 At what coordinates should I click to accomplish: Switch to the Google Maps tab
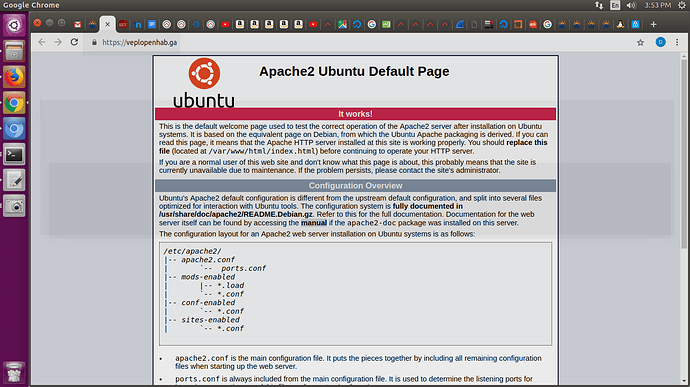pyautogui.click(x=342, y=24)
